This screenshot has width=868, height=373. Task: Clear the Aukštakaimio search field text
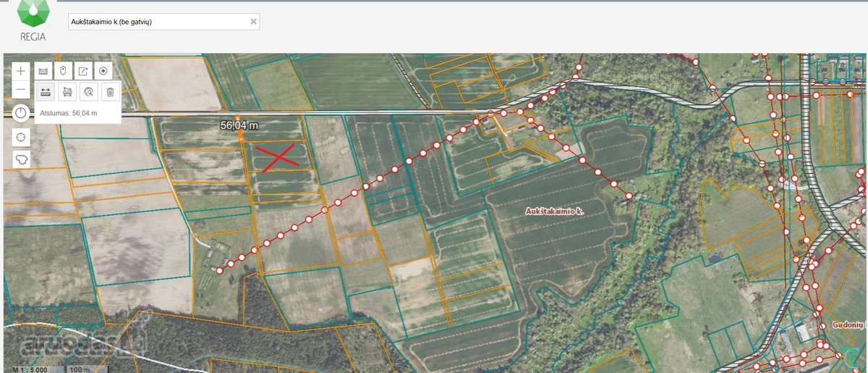253,22
